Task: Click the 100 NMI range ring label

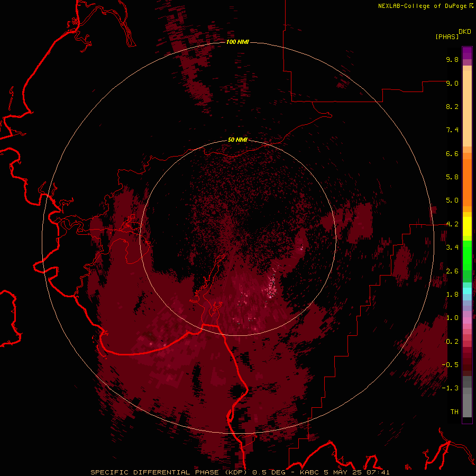Action: [x=237, y=42]
